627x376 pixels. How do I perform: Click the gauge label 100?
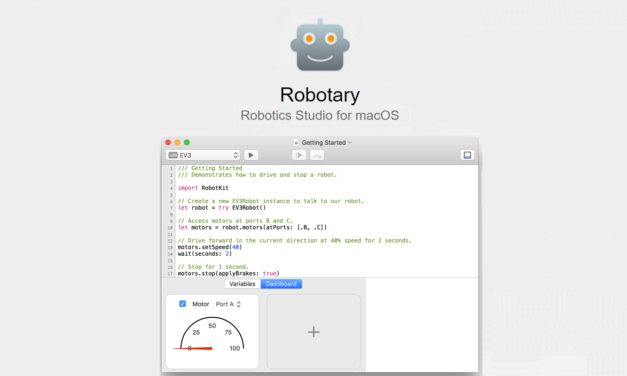click(x=235, y=348)
